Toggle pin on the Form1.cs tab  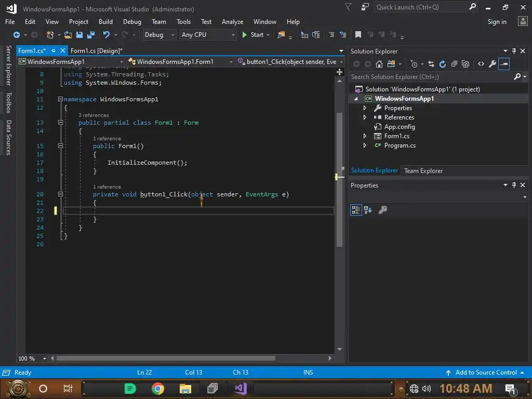pos(53,50)
